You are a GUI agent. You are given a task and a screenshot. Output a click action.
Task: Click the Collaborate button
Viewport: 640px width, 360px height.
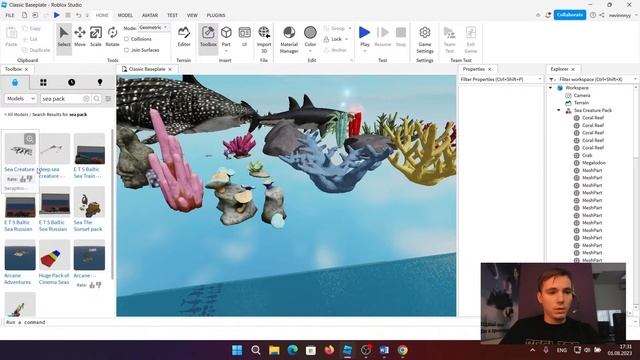coord(570,15)
